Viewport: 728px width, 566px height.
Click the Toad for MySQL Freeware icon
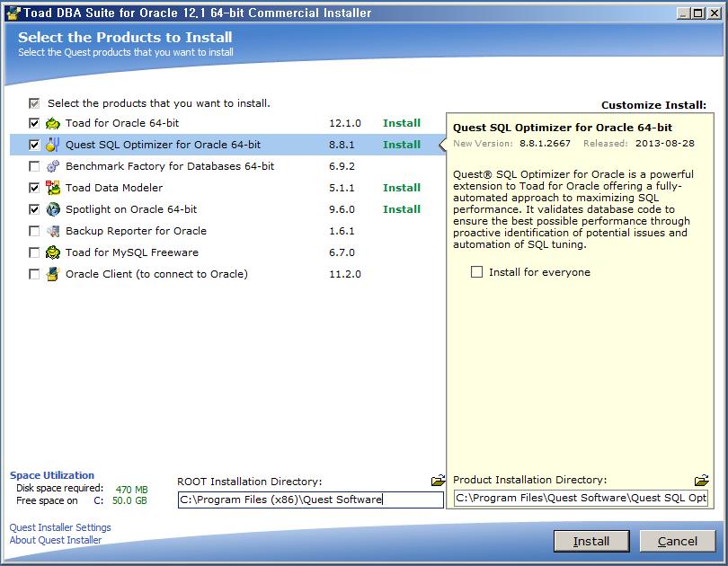click(53, 252)
